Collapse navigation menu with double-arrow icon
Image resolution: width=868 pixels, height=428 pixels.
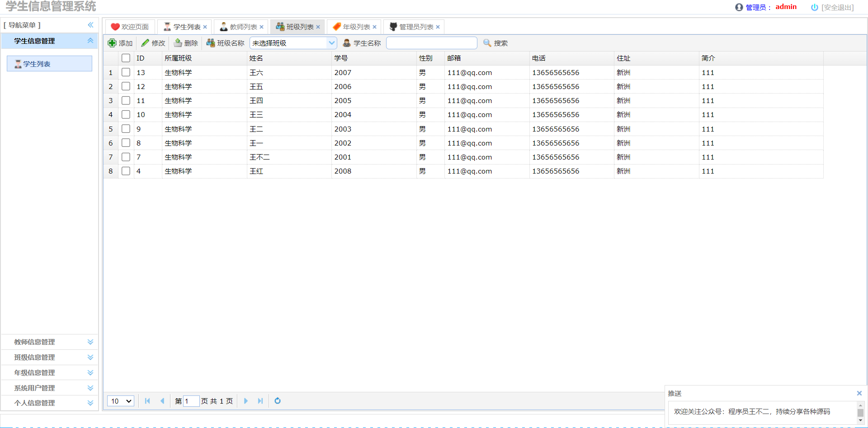(90, 25)
